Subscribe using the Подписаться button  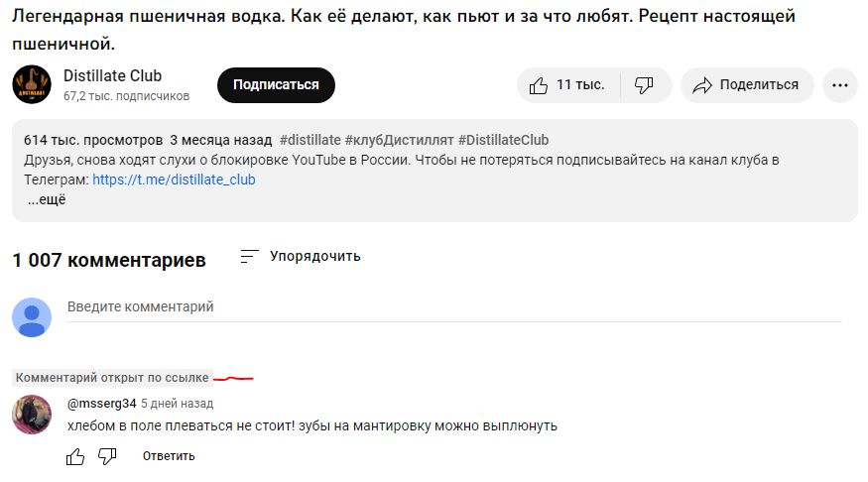pyautogui.click(x=276, y=85)
